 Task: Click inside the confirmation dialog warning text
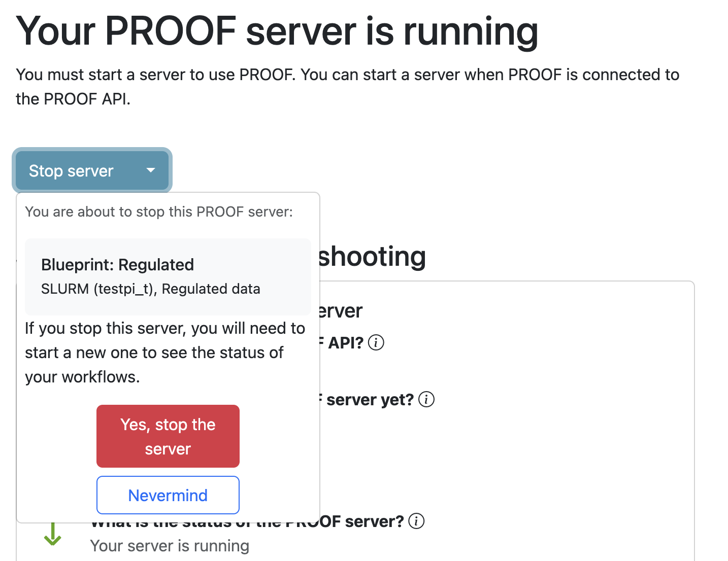pos(164,352)
